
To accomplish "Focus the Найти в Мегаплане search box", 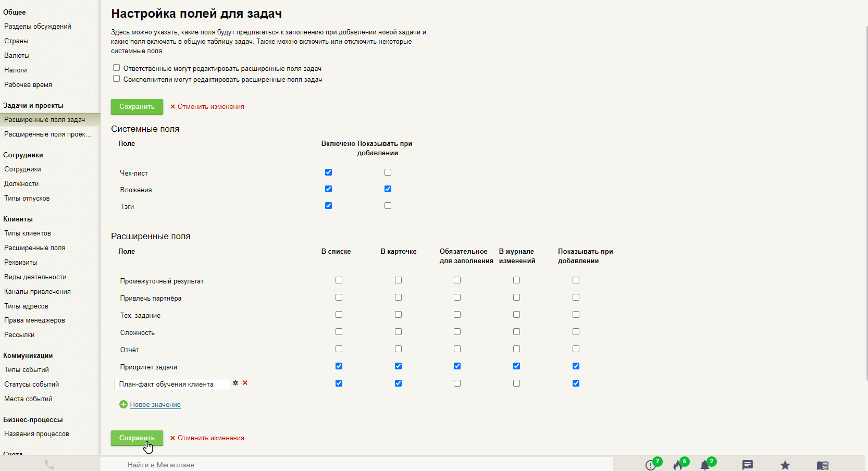I will 357,465.
